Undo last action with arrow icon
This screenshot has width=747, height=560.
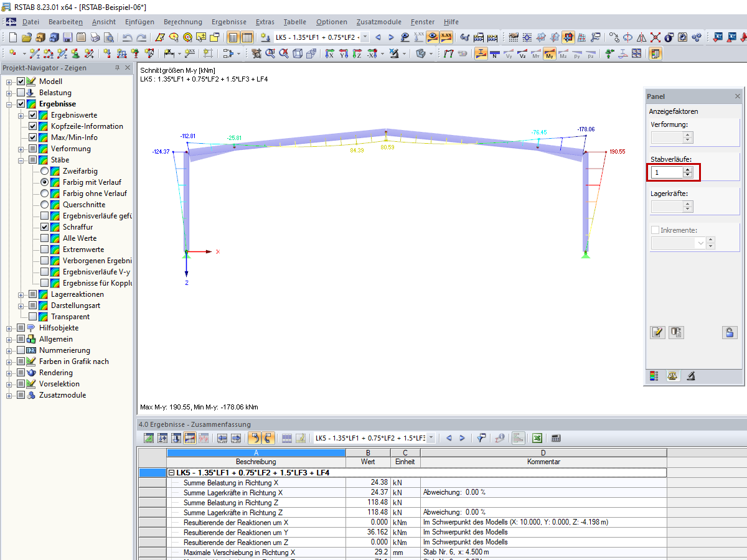pos(127,37)
